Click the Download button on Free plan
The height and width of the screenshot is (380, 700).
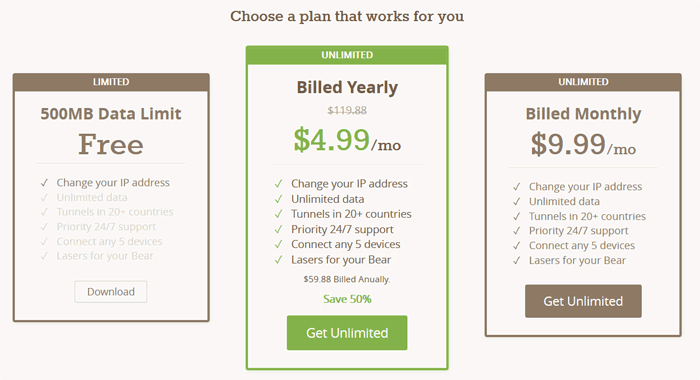pos(111,292)
